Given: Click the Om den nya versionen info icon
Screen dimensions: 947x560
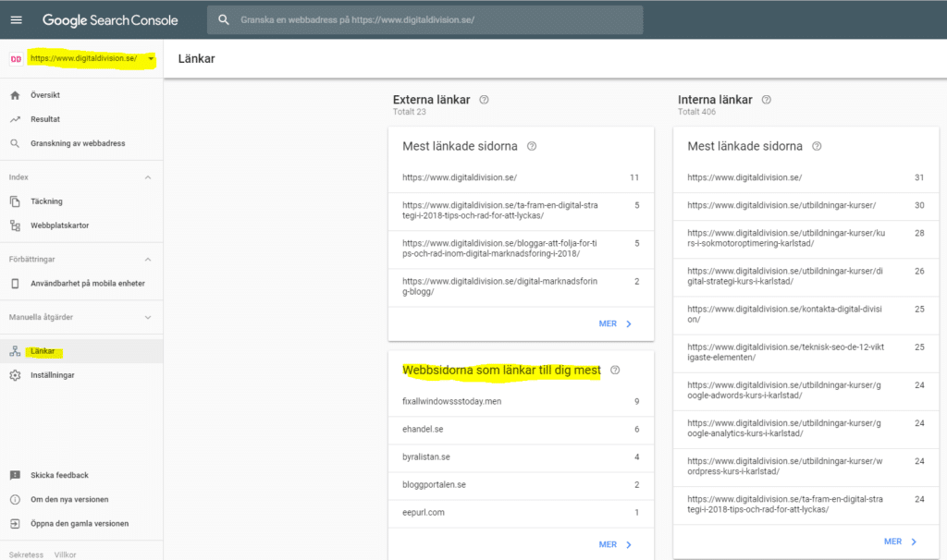Looking at the screenshot, I should [x=15, y=500].
